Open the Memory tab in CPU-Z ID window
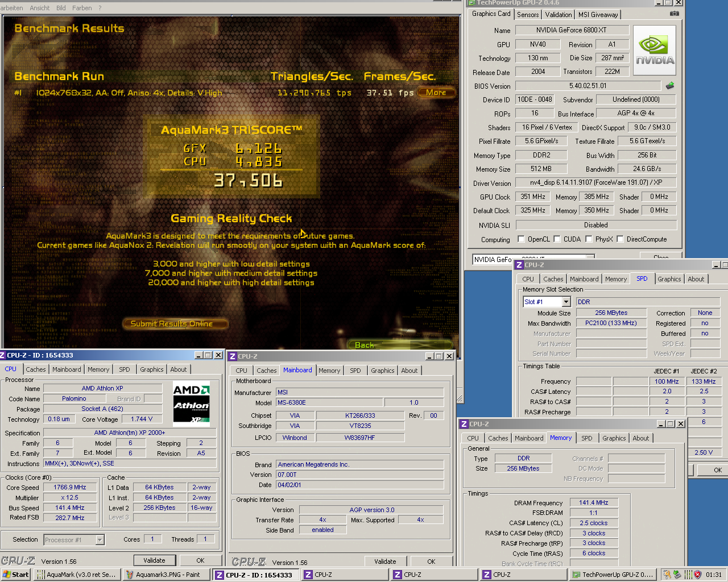This screenshot has height=582, width=728. (x=98, y=369)
